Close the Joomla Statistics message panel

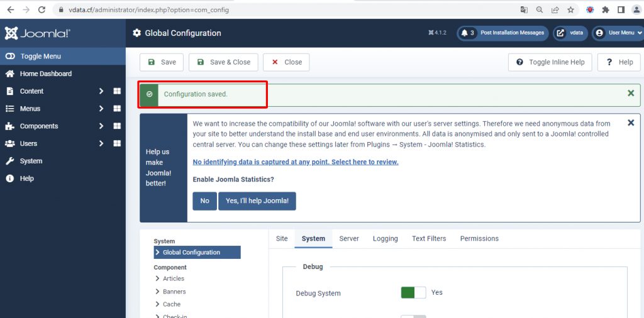pos(631,123)
